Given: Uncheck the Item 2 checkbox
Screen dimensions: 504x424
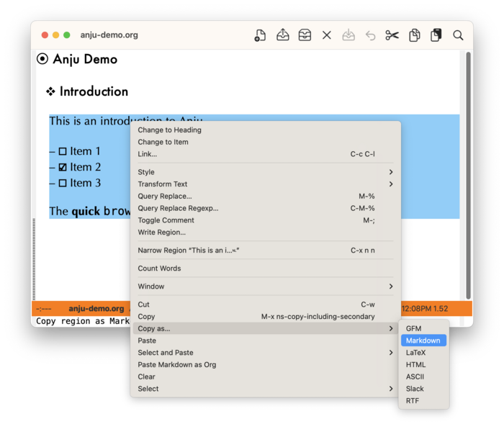Looking at the screenshot, I should click(x=63, y=167).
